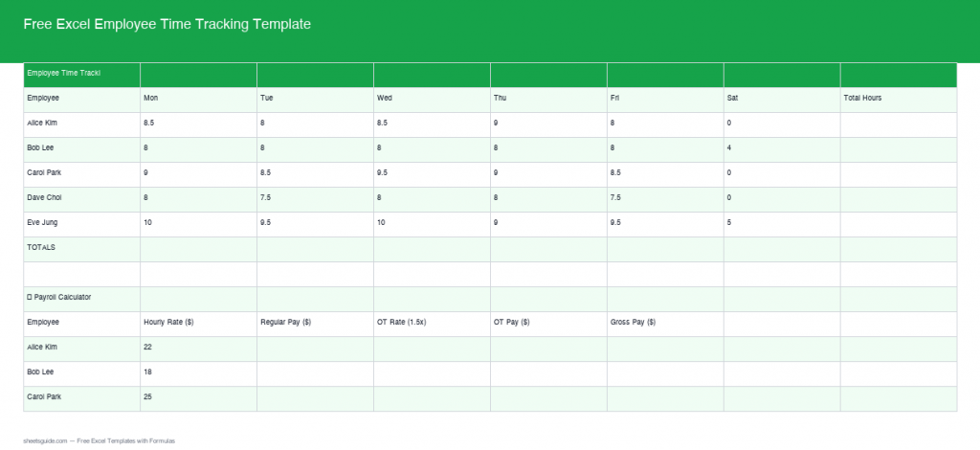Select the TOTALS row label cell
The height and width of the screenshot is (450, 980).
pos(81,248)
